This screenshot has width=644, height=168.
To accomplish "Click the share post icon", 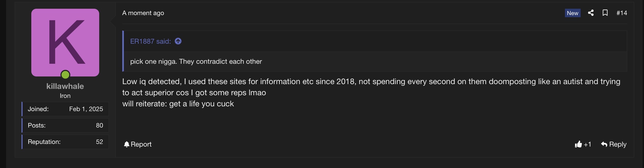I will [591, 13].
